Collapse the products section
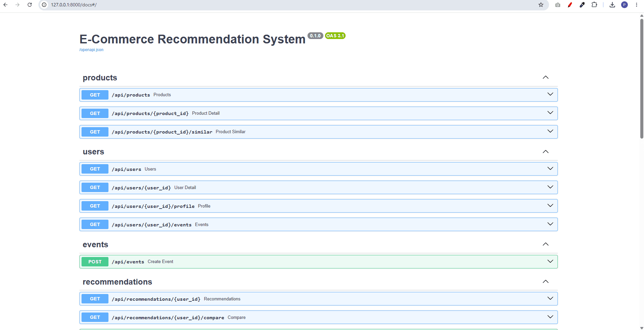 (x=546, y=77)
